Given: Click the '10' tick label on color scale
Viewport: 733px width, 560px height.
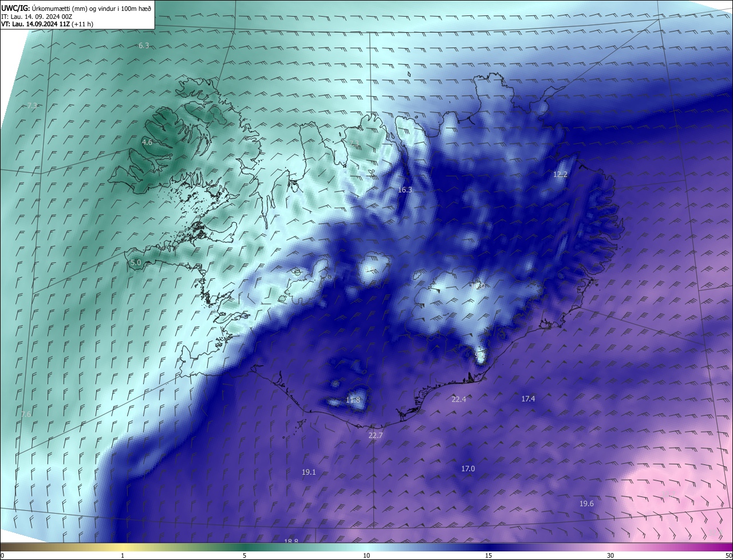Looking at the screenshot, I should (366, 555).
